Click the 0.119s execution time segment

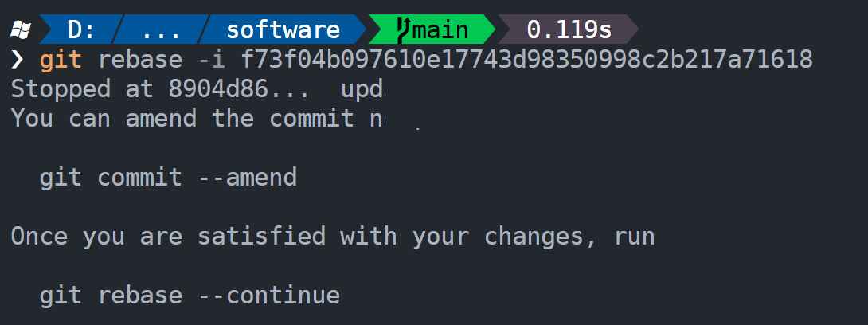click(569, 29)
